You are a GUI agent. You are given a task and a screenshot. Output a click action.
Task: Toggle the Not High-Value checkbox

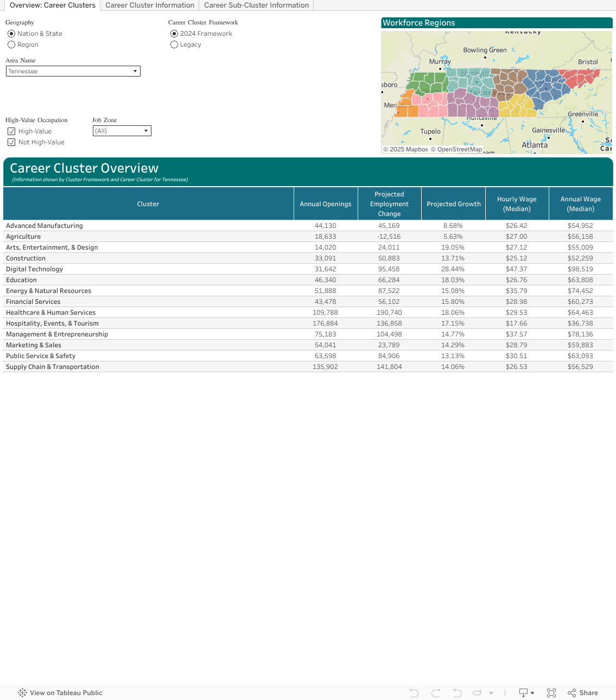(11, 142)
